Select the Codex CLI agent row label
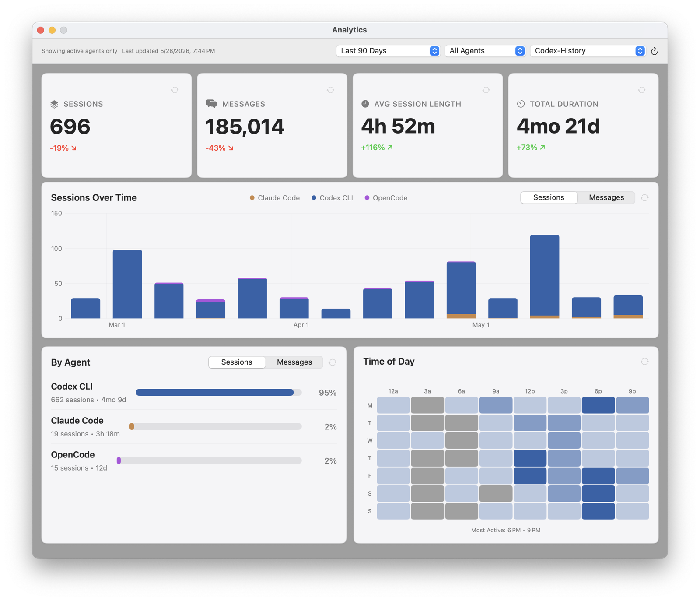 72,387
